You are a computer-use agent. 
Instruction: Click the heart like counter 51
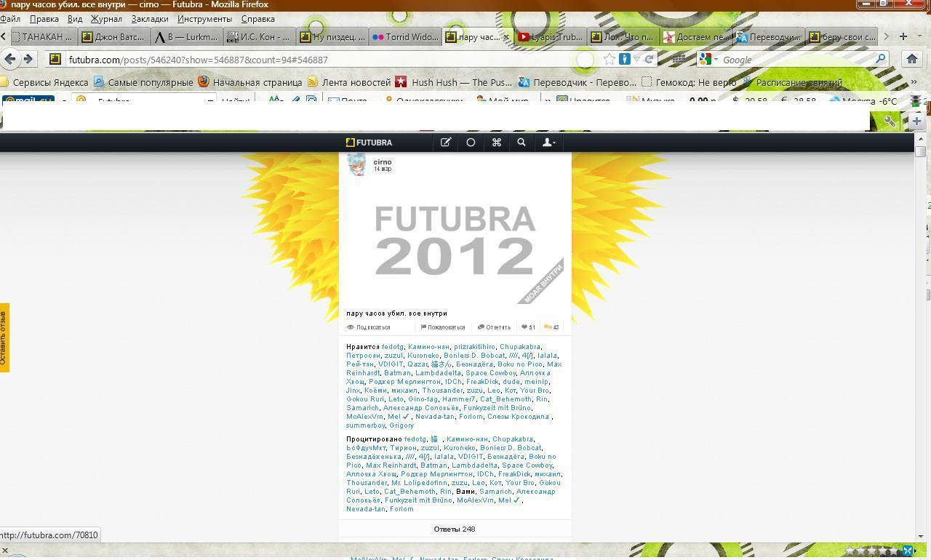(528, 327)
